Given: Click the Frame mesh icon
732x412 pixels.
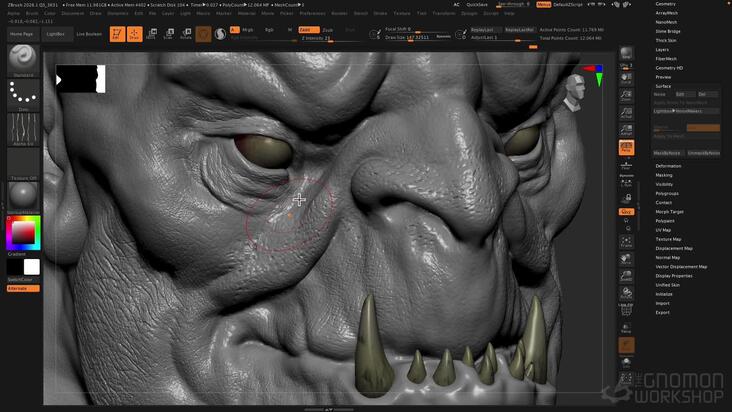Looking at the screenshot, I should tap(626, 242).
